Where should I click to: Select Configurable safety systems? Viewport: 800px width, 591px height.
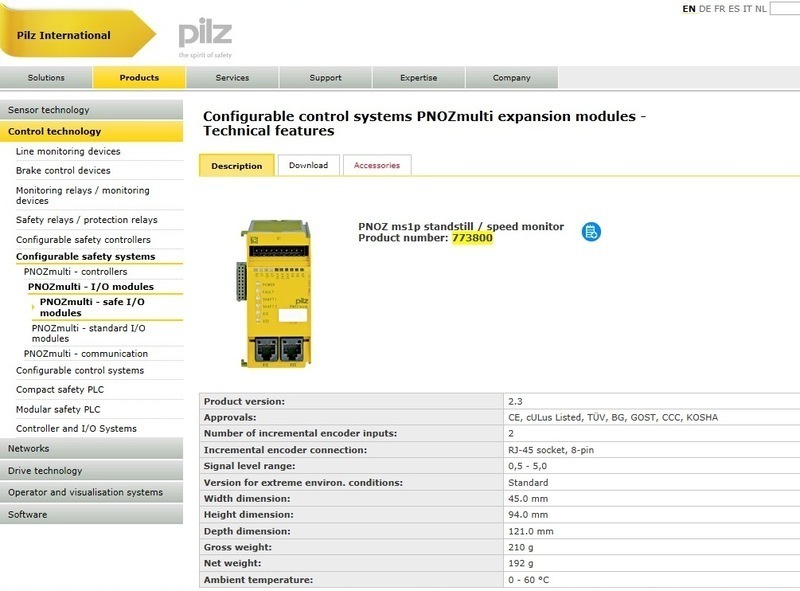click(85, 256)
